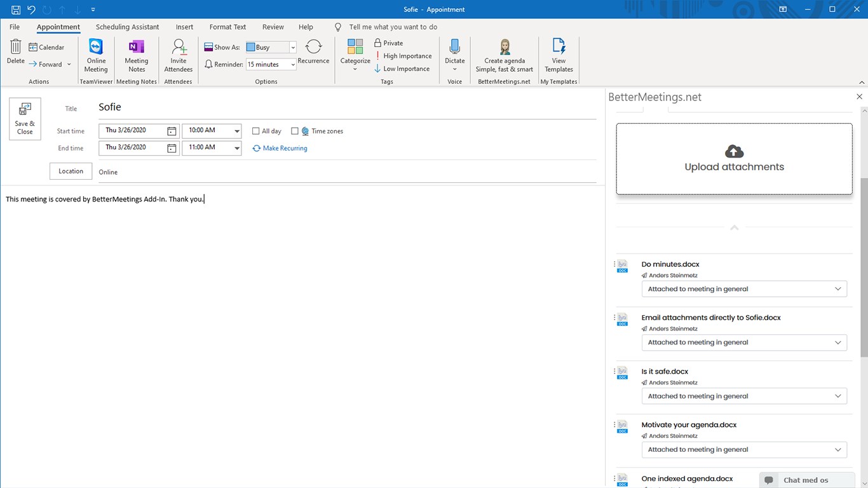Expand the Forward options arrow
The height and width of the screenshot is (488, 868).
tap(69, 64)
